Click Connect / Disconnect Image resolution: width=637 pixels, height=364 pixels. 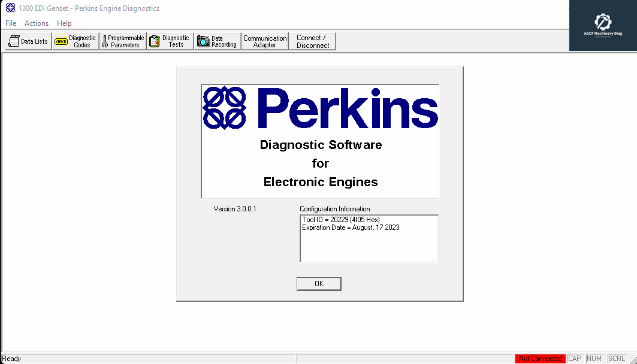point(312,41)
